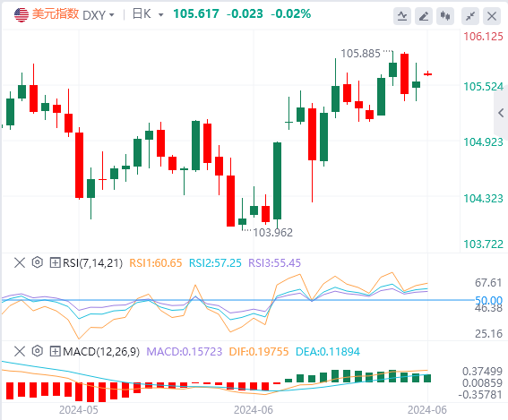Select the MACD(12,26,9) indicator label
This screenshot has width=508, height=420.
click(101, 351)
